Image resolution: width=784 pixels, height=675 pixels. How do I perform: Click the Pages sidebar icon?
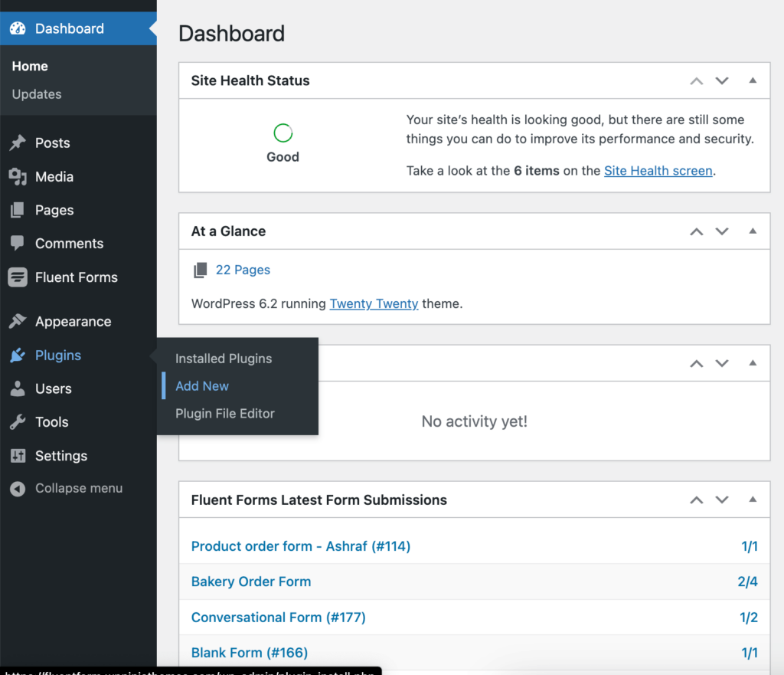point(18,210)
